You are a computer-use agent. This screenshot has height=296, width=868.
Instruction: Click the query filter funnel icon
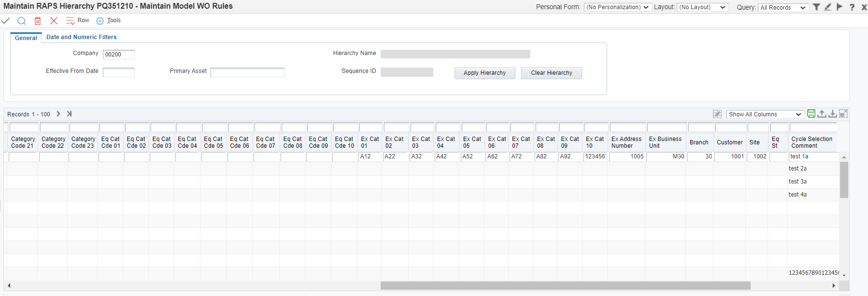[816, 7]
